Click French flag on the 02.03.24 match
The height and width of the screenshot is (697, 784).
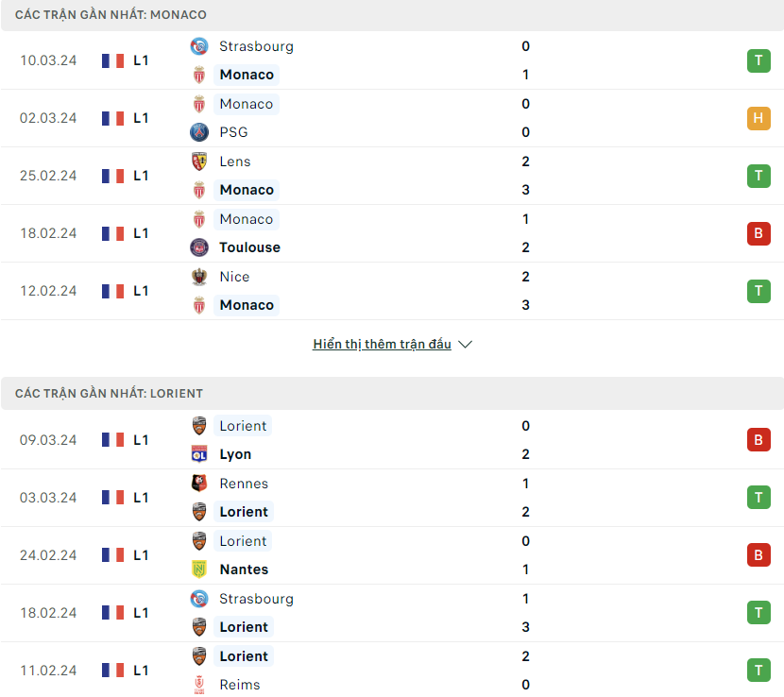(x=112, y=118)
